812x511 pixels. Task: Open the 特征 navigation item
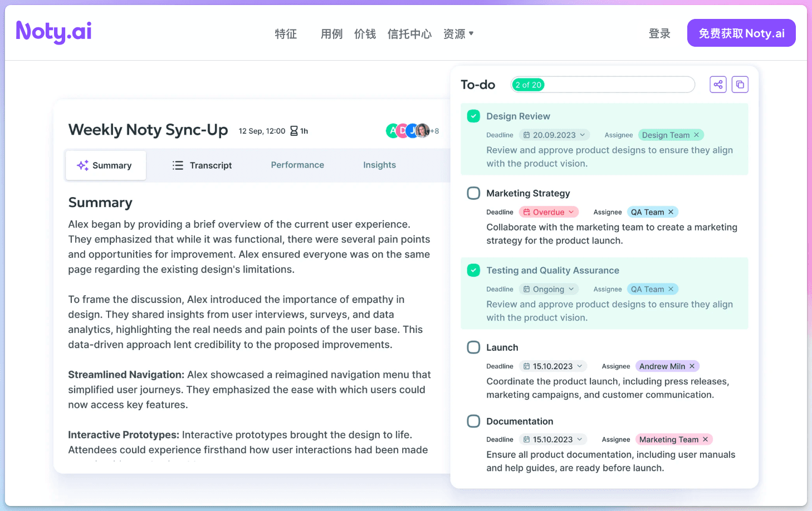pyautogui.click(x=286, y=34)
